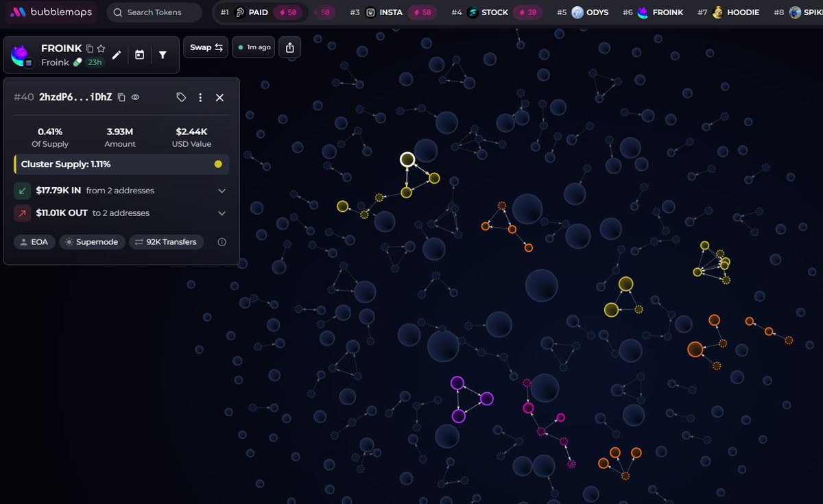The image size is (823, 504).
Task: Click the Supernode tag chip
Action: (x=93, y=242)
